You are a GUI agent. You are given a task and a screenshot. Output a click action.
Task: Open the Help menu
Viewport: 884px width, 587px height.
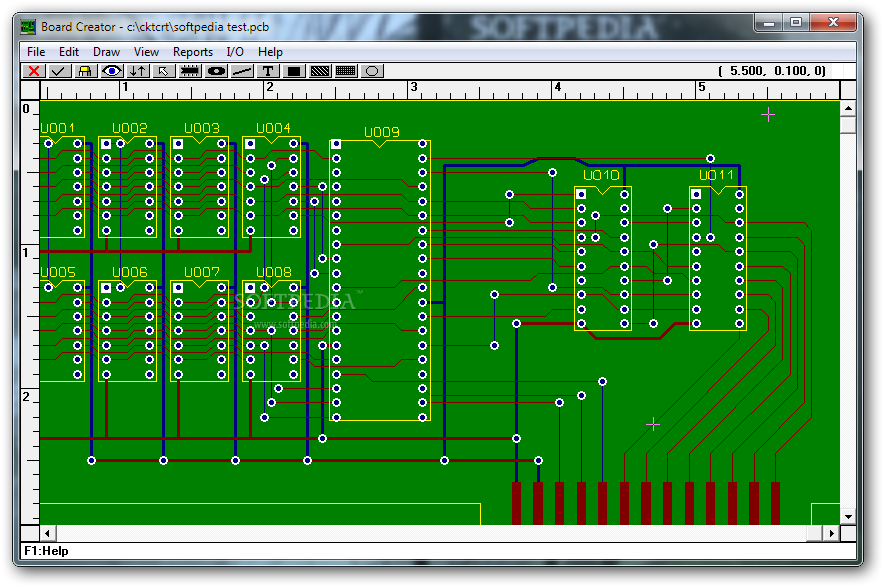point(270,52)
